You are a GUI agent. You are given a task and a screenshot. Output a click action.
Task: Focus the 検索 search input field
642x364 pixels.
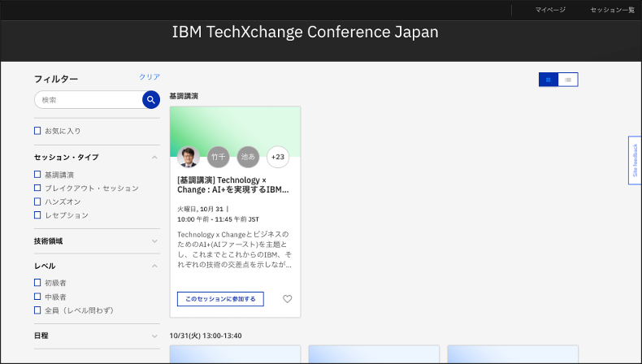[x=89, y=99]
